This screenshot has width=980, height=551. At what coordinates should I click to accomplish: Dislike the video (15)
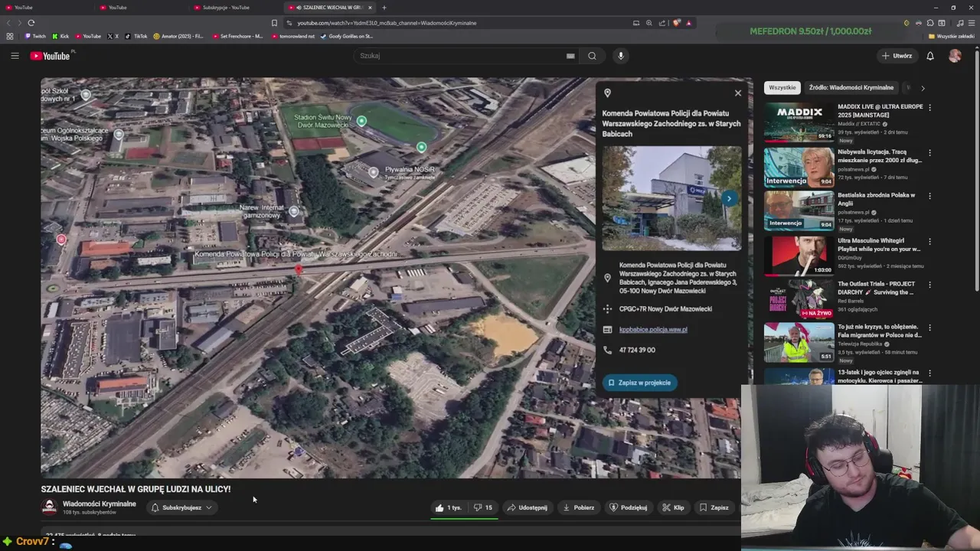[x=483, y=507]
